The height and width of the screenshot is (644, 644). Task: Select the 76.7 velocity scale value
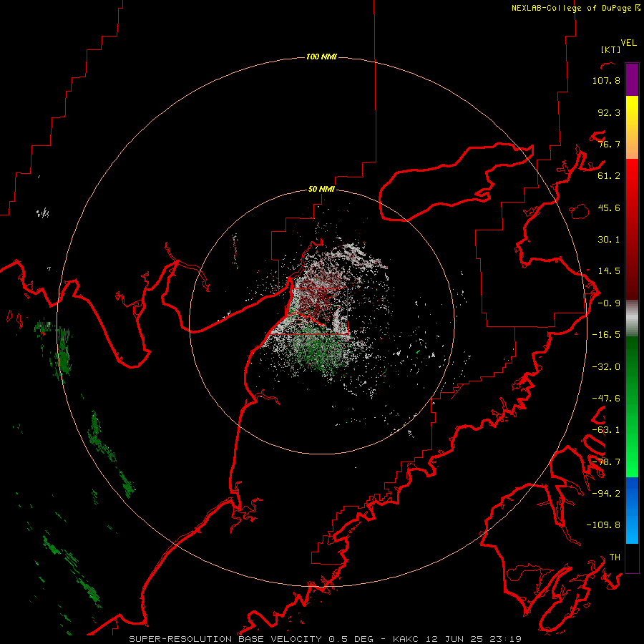(609, 144)
